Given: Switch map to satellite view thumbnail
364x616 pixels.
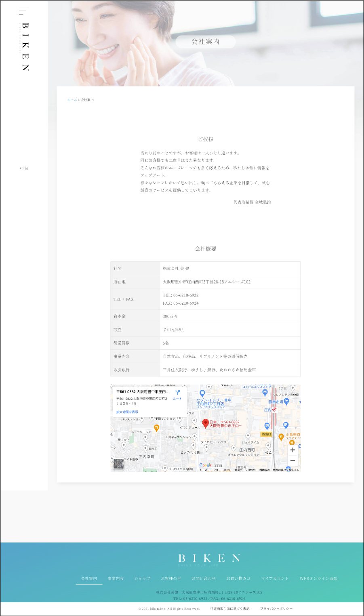Looking at the screenshot, I should click(x=118, y=464).
